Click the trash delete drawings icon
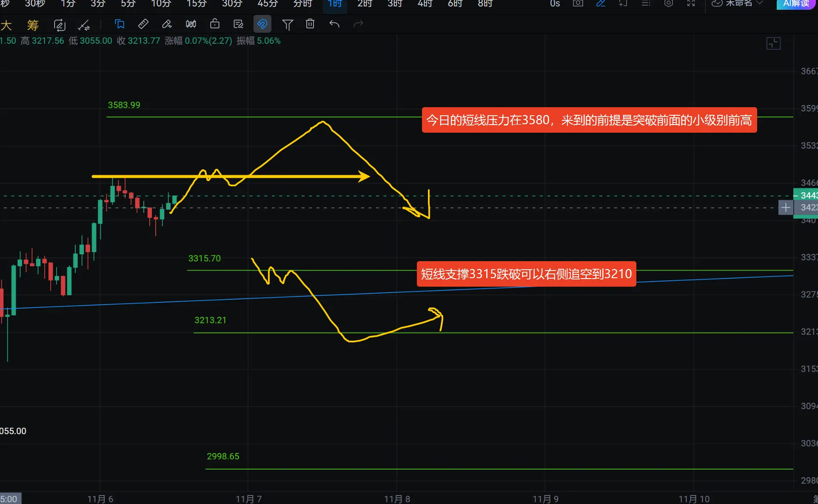Image resolution: width=818 pixels, height=504 pixels. (x=310, y=24)
